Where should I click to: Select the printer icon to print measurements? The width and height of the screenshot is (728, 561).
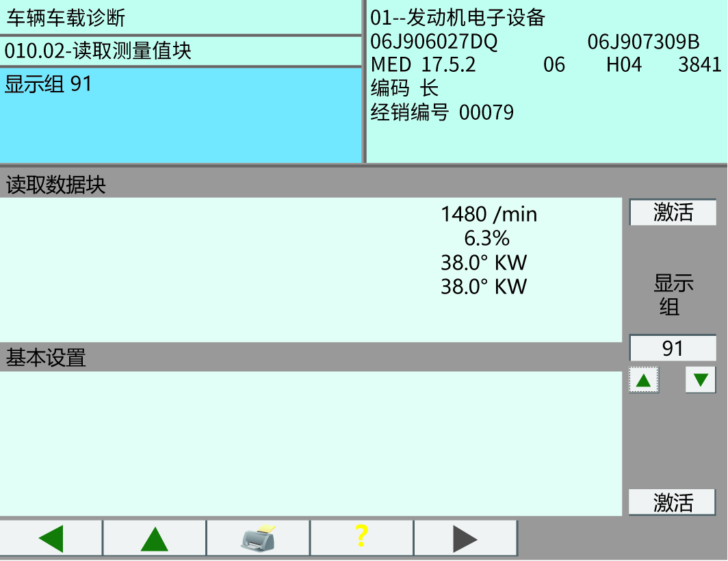click(x=259, y=538)
